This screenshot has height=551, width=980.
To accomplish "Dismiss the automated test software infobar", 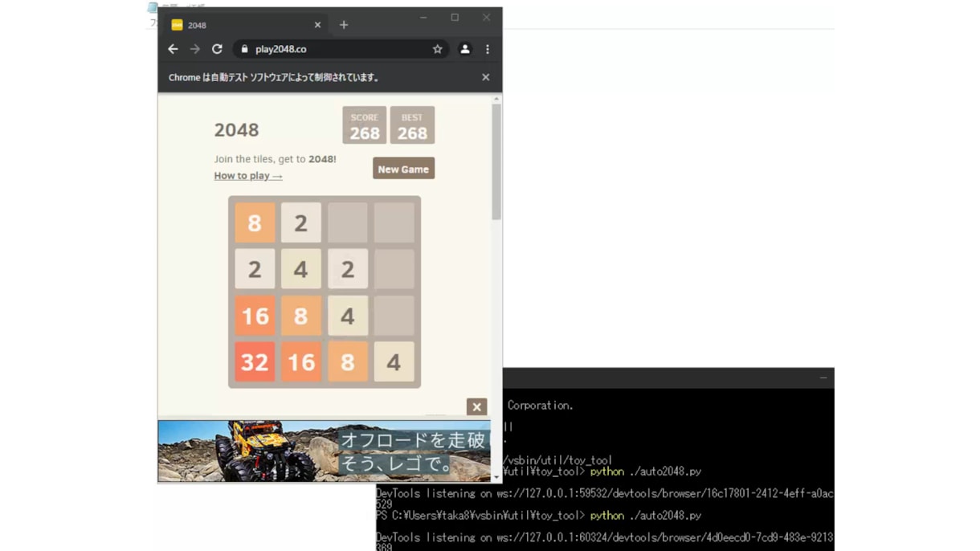I will click(485, 77).
